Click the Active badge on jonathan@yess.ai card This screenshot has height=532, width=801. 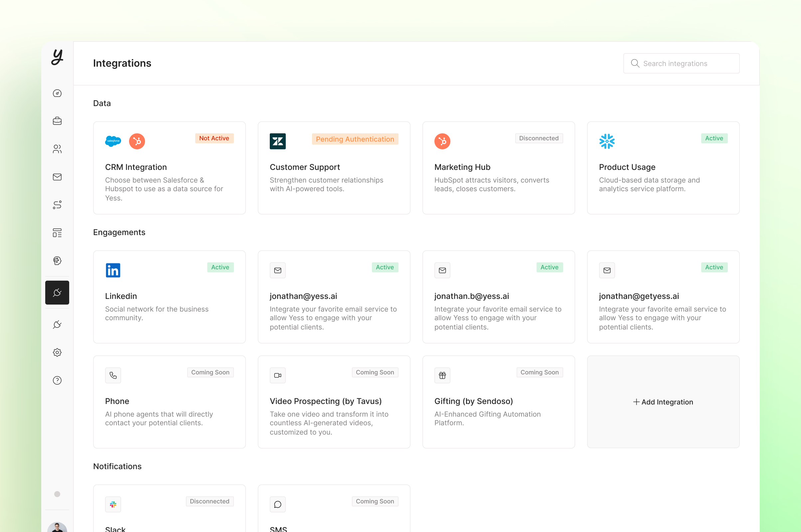coord(385,267)
